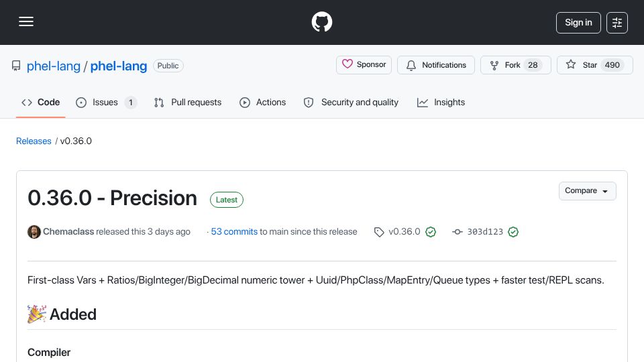Click the Public visibility badge
644x362 pixels.
click(x=168, y=66)
